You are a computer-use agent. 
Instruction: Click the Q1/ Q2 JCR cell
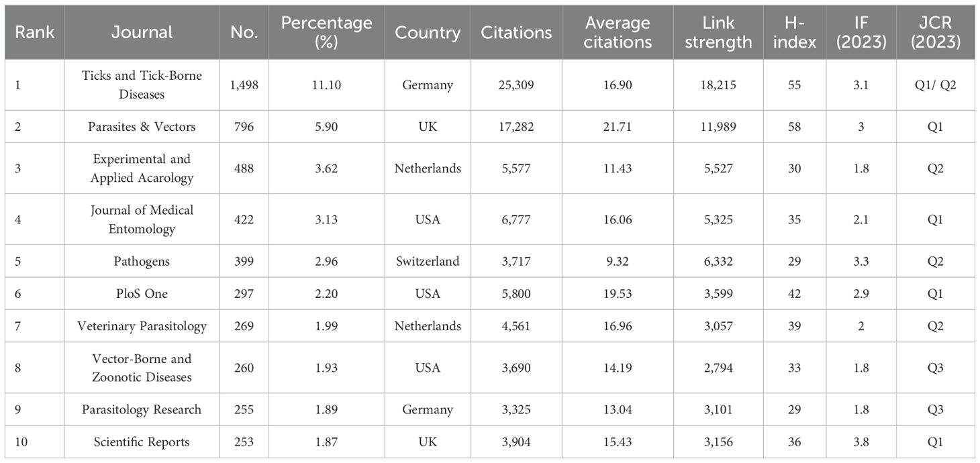point(936,85)
